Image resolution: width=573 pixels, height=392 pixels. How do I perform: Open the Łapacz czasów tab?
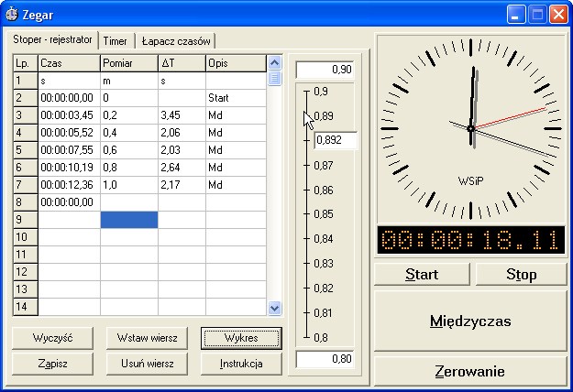click(176, 41)
